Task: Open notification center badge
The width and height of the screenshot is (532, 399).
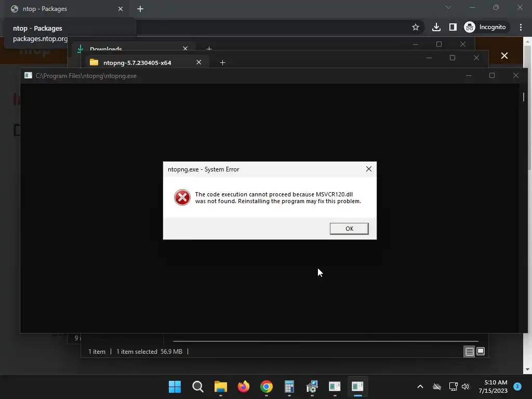Action: [517, 387]
